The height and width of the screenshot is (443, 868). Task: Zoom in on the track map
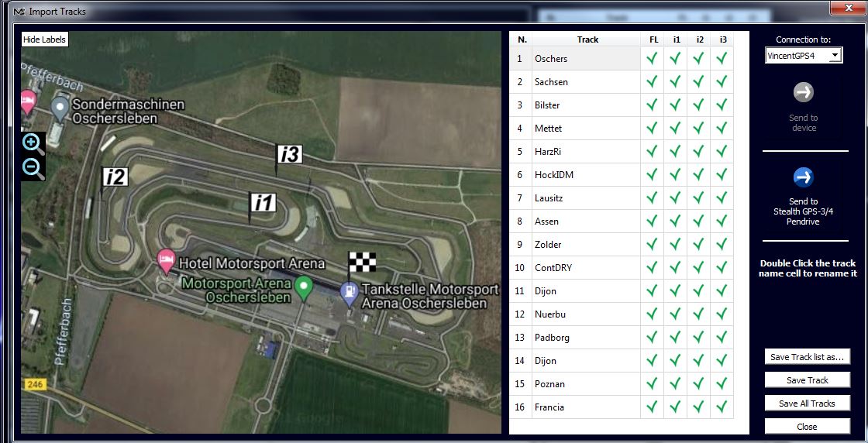pyautogui.click(x=33, y=143)
